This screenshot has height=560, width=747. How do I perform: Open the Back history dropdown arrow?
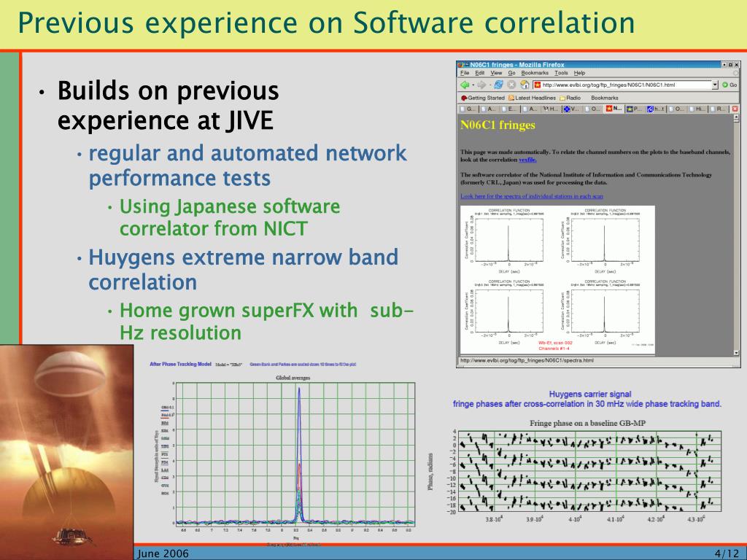coord(473,85)
